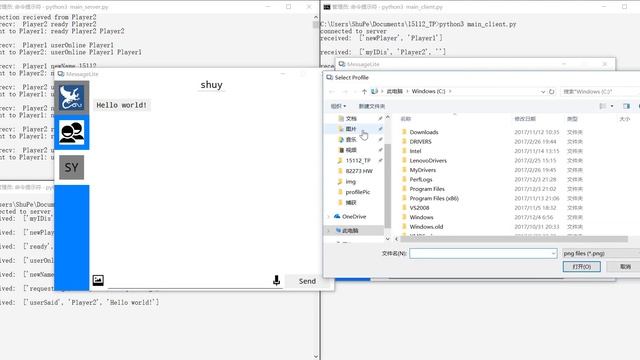
Task: Open the group chat contacts icon
Action: pos(72,132)
